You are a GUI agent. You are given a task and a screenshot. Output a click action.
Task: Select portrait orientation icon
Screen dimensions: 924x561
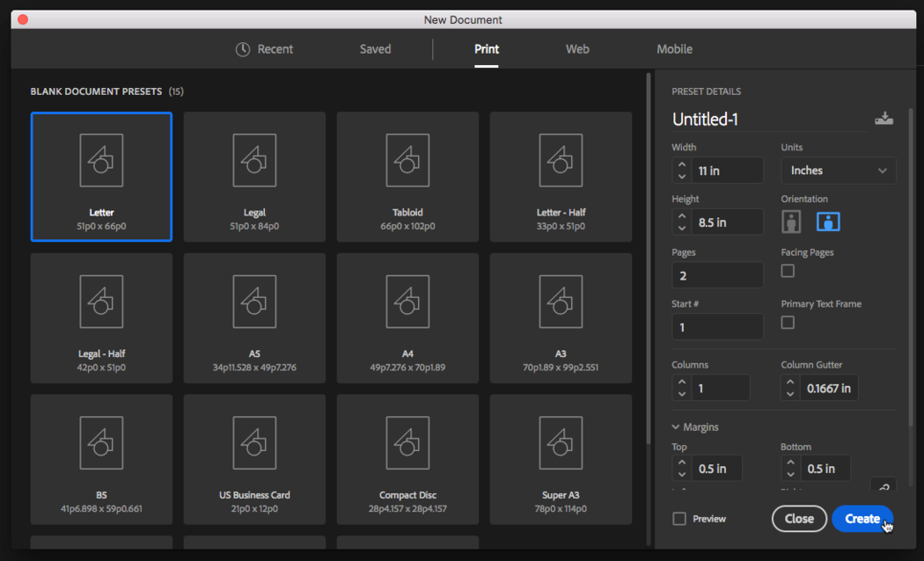[x=791, y=222]
